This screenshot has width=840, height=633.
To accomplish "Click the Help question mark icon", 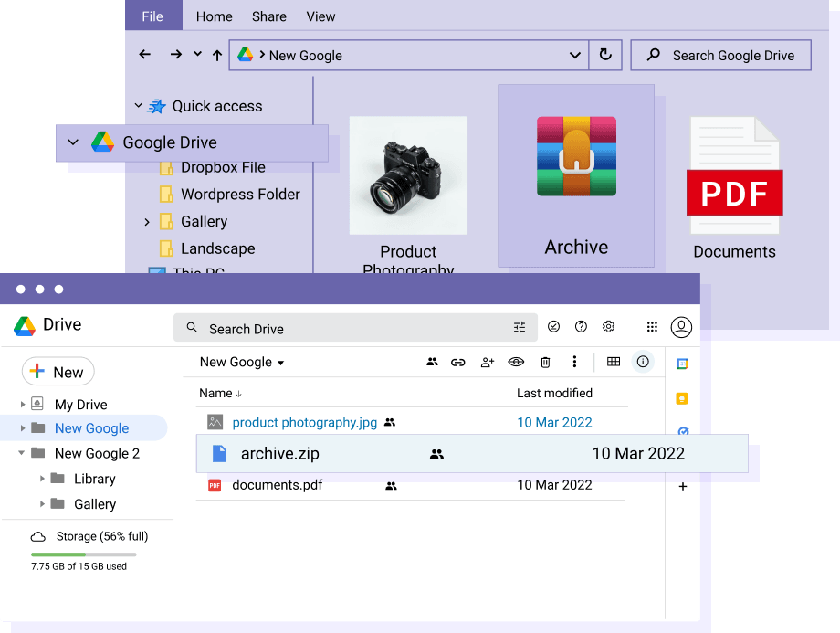I will coord(581,327).
